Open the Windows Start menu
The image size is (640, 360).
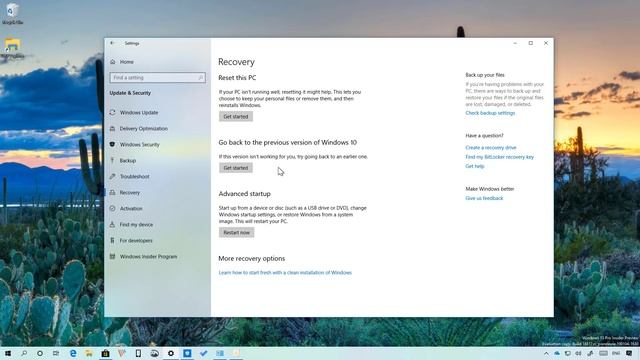(8, 353)
